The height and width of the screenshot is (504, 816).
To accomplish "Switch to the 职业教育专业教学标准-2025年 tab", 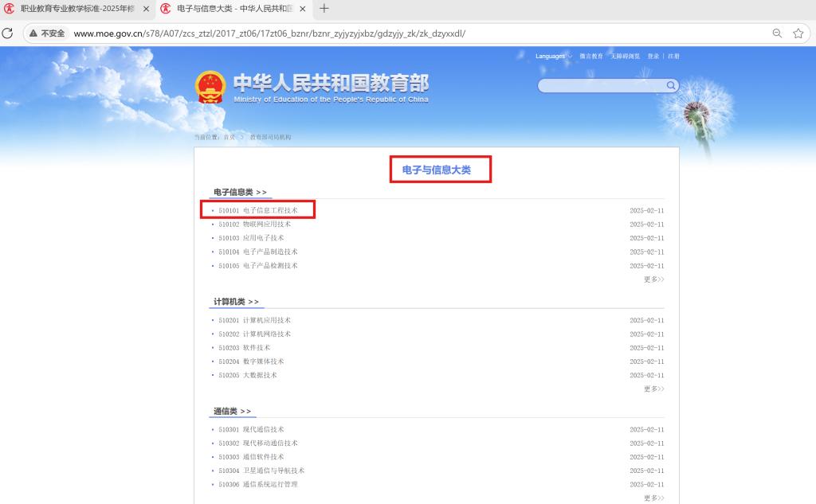I will 77,9.
